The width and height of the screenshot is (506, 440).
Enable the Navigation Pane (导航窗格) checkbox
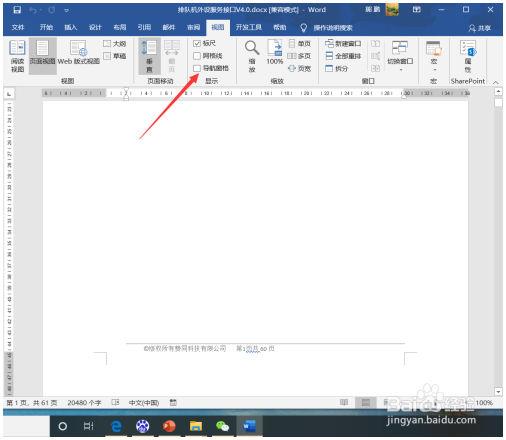point(197,68)
